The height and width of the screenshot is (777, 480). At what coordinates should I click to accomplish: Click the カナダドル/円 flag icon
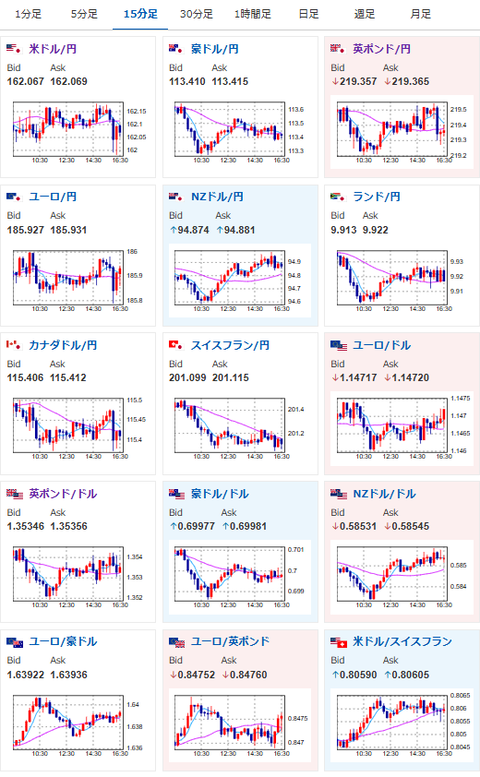tap(13, 345)
